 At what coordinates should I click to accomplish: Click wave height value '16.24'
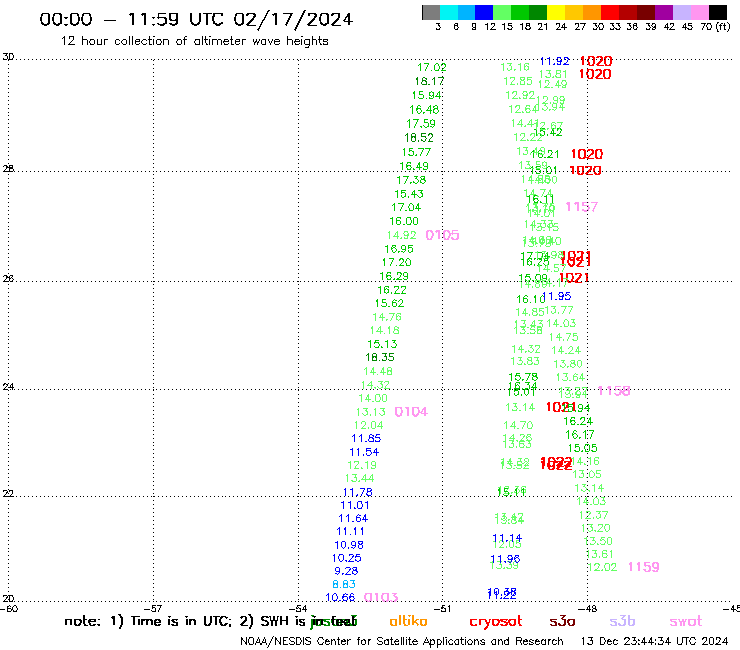(578, 422)
